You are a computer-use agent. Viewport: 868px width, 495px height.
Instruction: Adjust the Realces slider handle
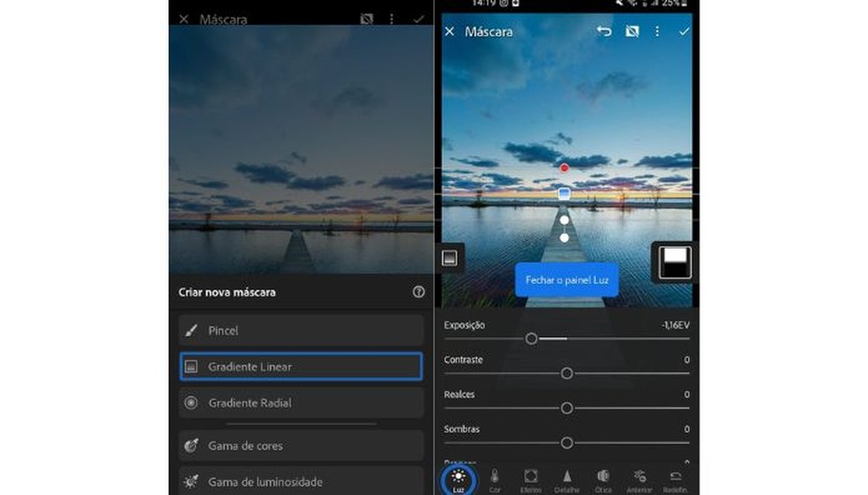pyautogui.click(x=567, y=408)
